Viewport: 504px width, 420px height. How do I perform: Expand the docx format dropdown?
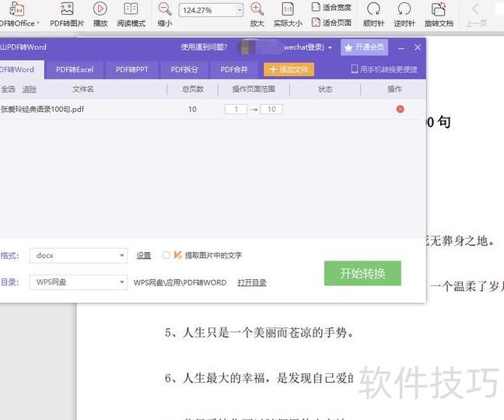coord(122,256)
